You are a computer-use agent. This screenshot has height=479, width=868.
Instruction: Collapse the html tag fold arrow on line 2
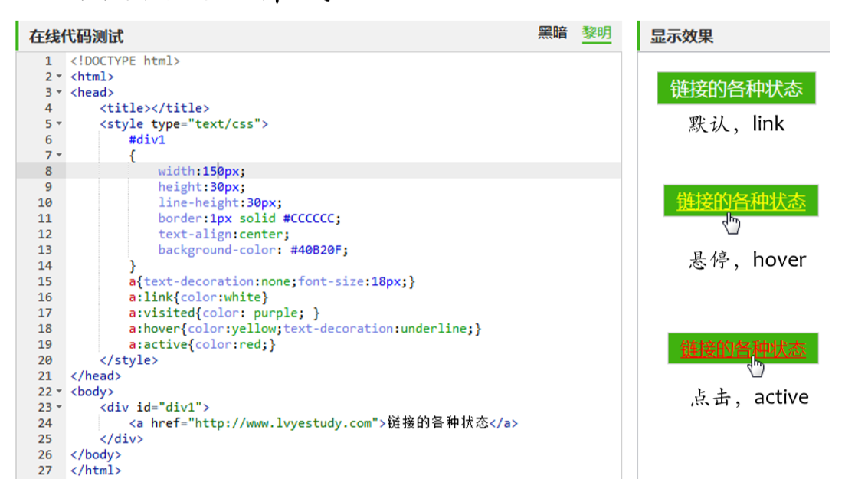59,77
